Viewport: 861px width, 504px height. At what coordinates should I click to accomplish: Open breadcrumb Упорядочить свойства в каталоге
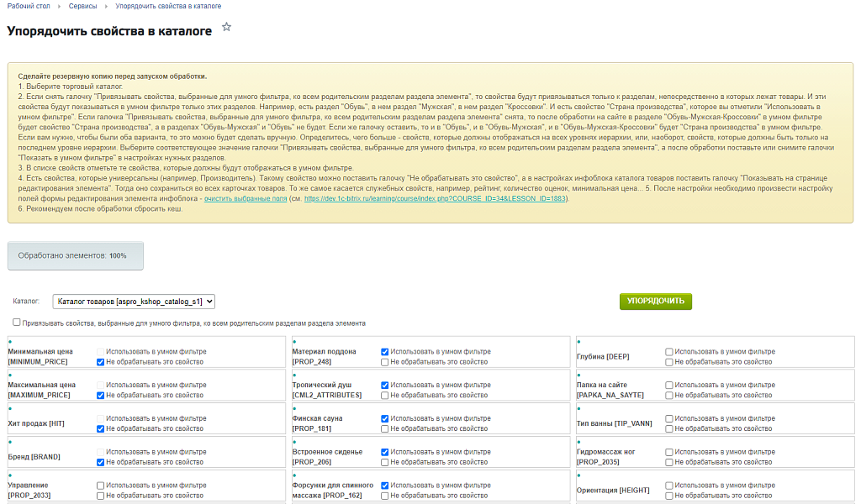(x=168, y=6)
